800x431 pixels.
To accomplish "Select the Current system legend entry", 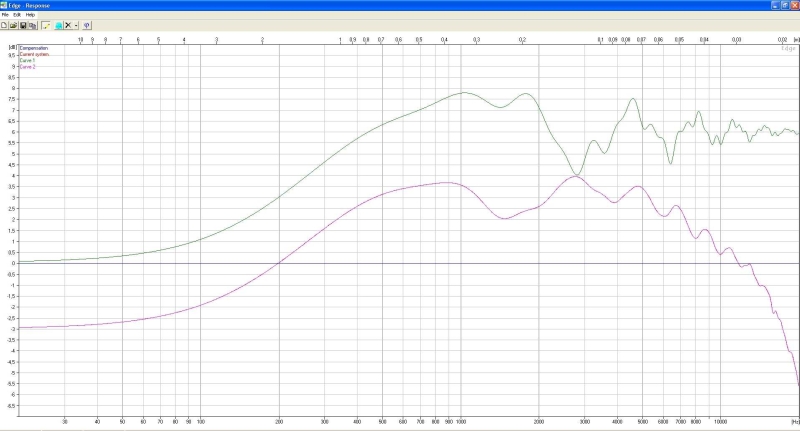I will point(33,54).
